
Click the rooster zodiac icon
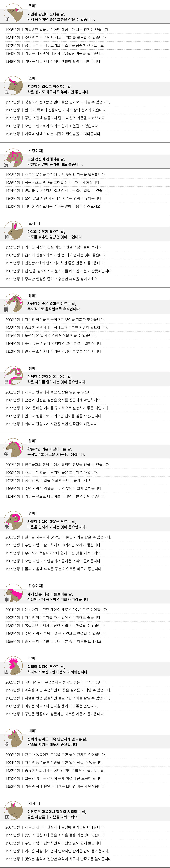click(13, 665)
